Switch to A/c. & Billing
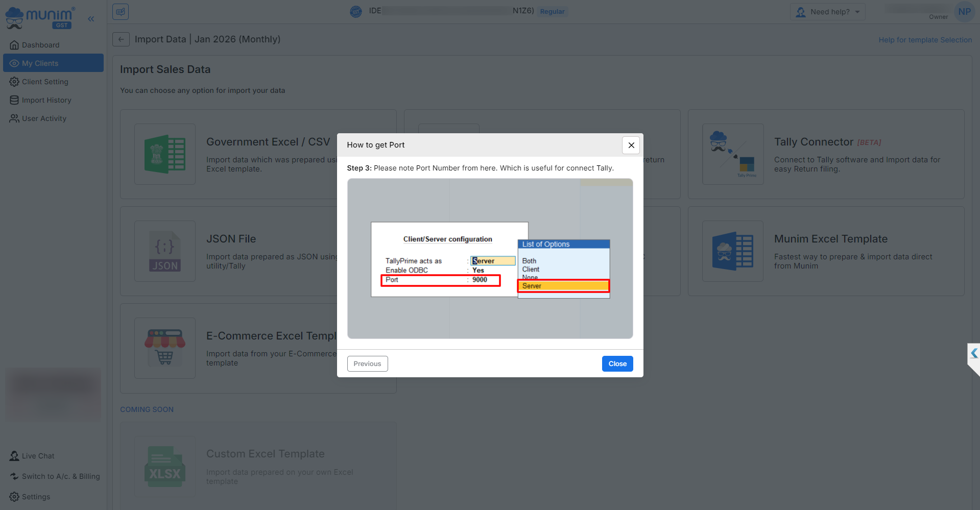 60,476
